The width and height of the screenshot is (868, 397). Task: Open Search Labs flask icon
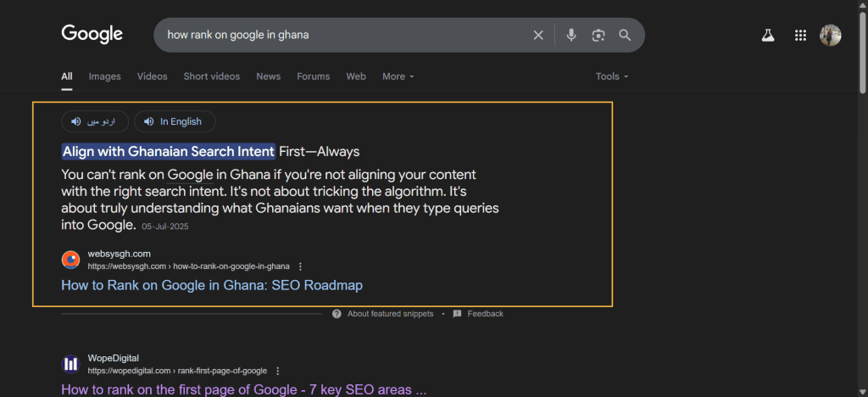click(x=767, y=36)
